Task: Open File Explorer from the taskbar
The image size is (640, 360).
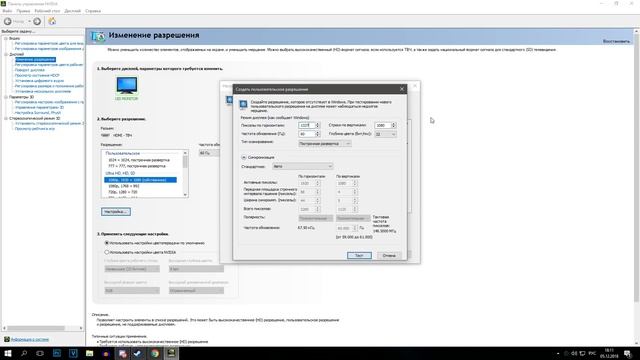Action: click(89, 353)
